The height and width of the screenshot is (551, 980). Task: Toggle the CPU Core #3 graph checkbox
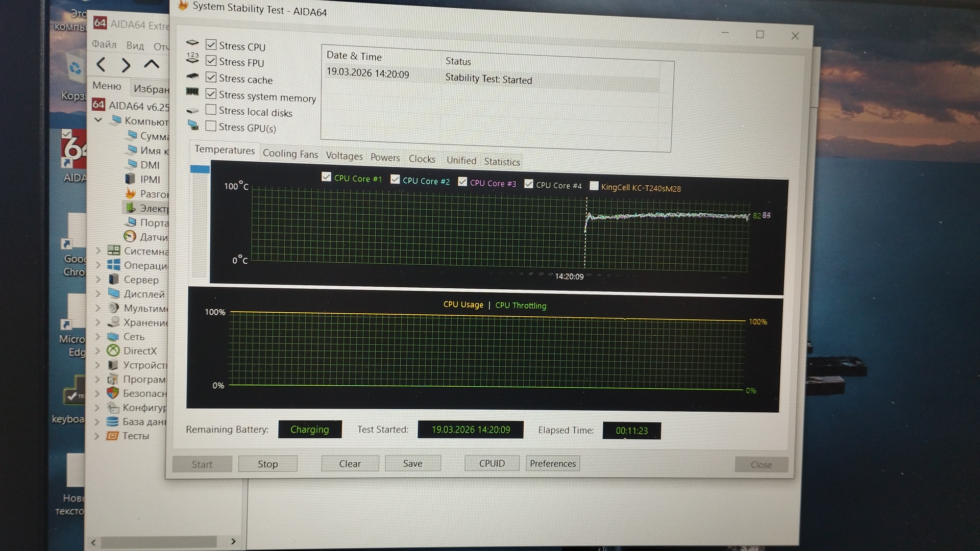[x=462, y=182]
